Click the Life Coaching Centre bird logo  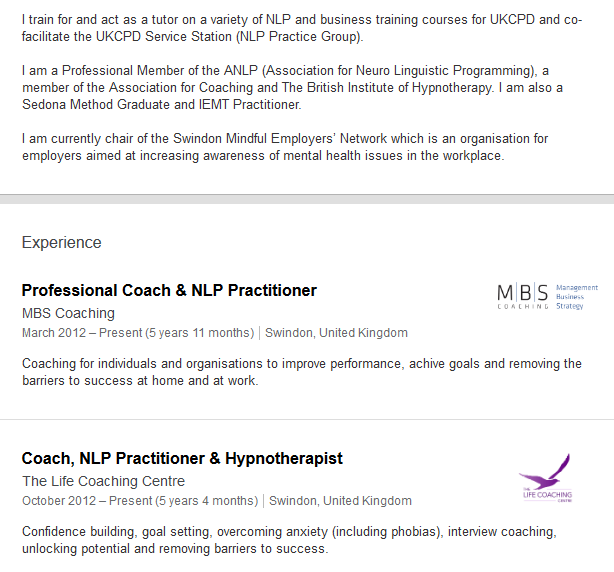(x=545, y=478)
